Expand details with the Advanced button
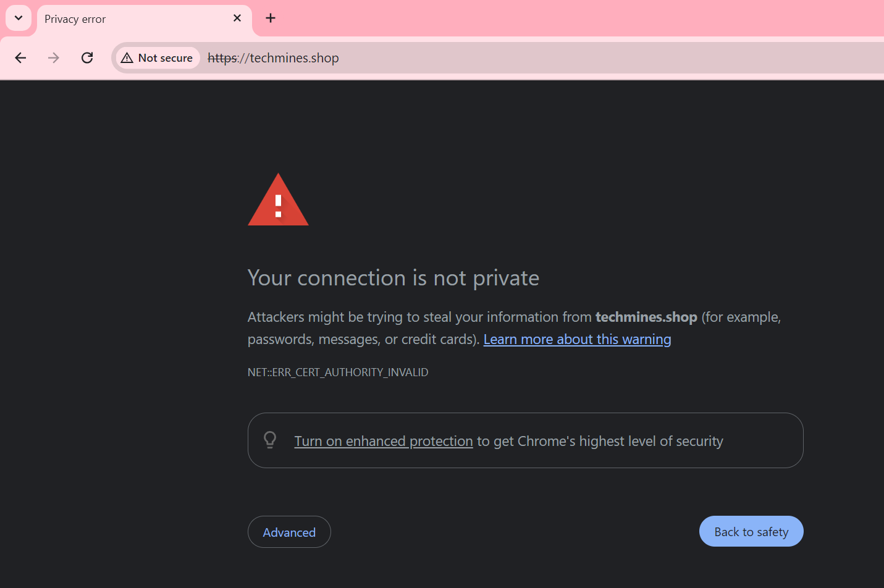The width and height of the screenshot is (884, 588). pos(289,532)
